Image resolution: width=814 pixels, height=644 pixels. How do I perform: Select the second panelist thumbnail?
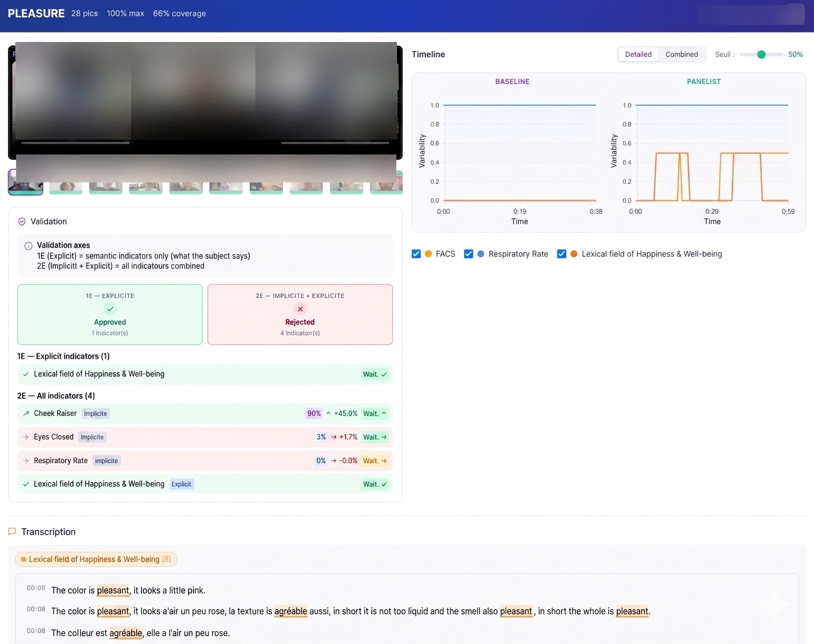coord(65,185)
